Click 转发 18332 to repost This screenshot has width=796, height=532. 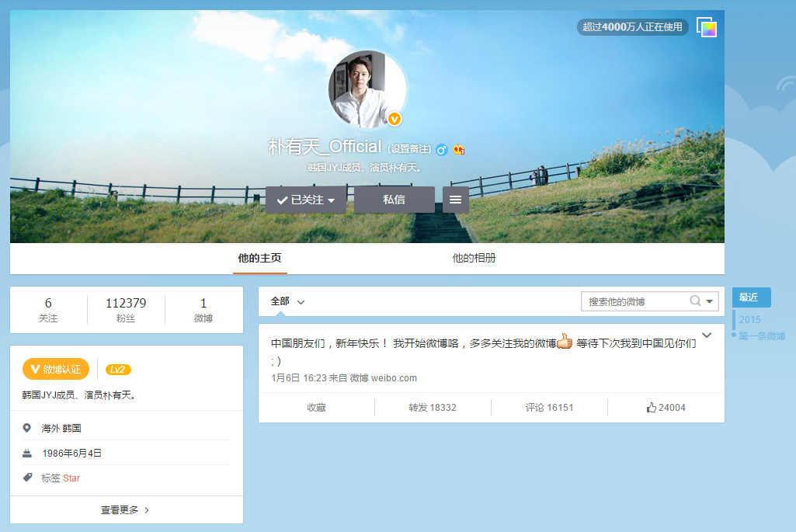coord(433,408)
